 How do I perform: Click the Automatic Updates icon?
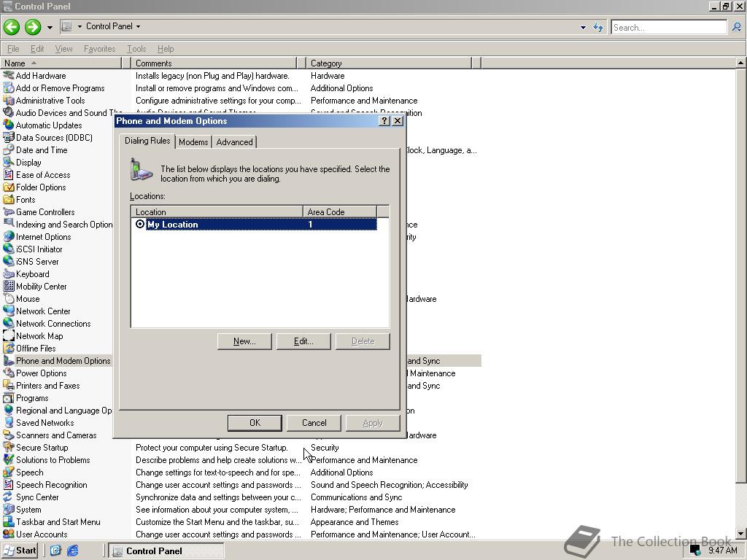pyautogui.click(x=9, y=125)
